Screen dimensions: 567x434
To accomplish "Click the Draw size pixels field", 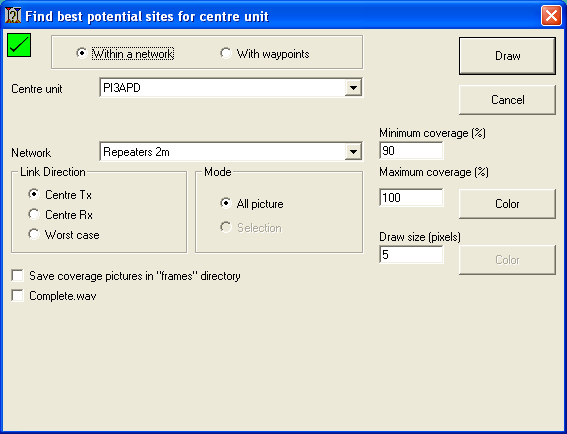I will (411, 255).
